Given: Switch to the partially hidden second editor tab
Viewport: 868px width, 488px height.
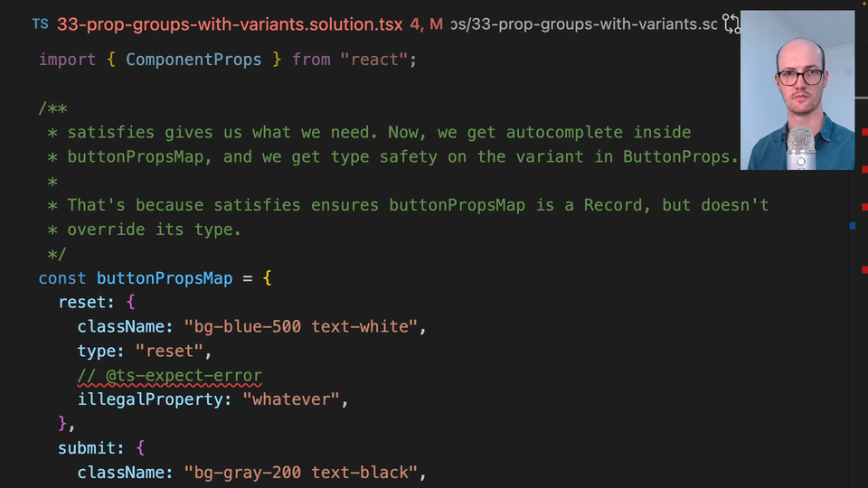Looking at the screenshot, I should [588, 24].
